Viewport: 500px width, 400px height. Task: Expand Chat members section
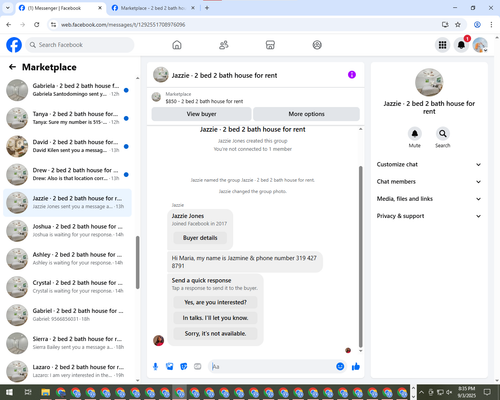[429, 182]
